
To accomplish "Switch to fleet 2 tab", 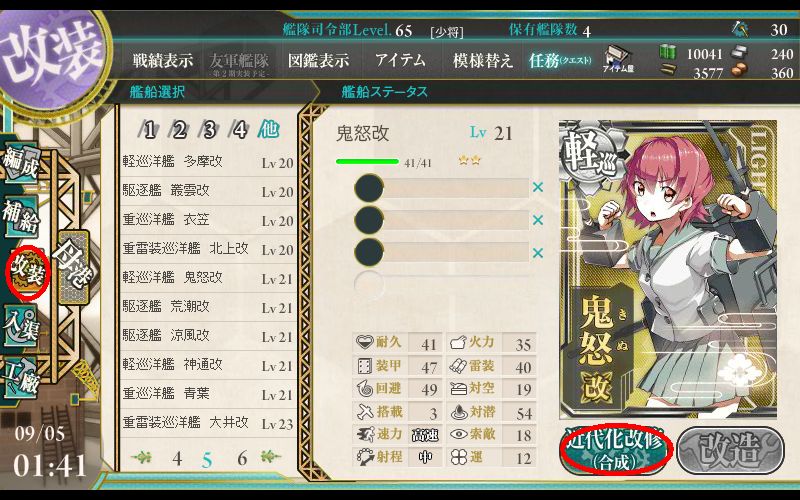I will [179, 130].
